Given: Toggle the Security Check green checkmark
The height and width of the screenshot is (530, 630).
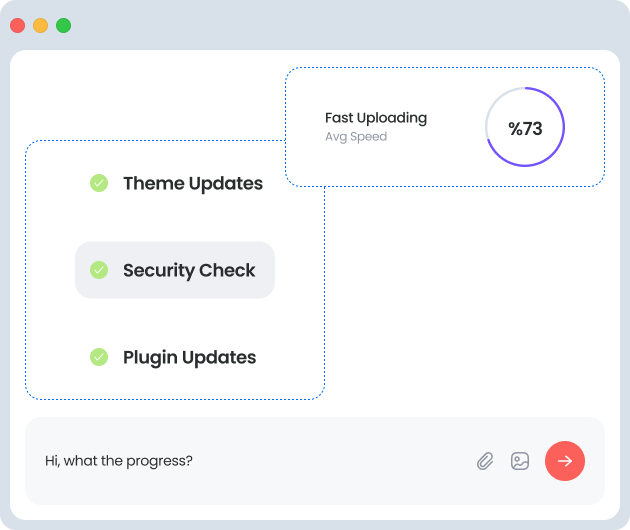Looking at the screenshot, I should point(99,270).
